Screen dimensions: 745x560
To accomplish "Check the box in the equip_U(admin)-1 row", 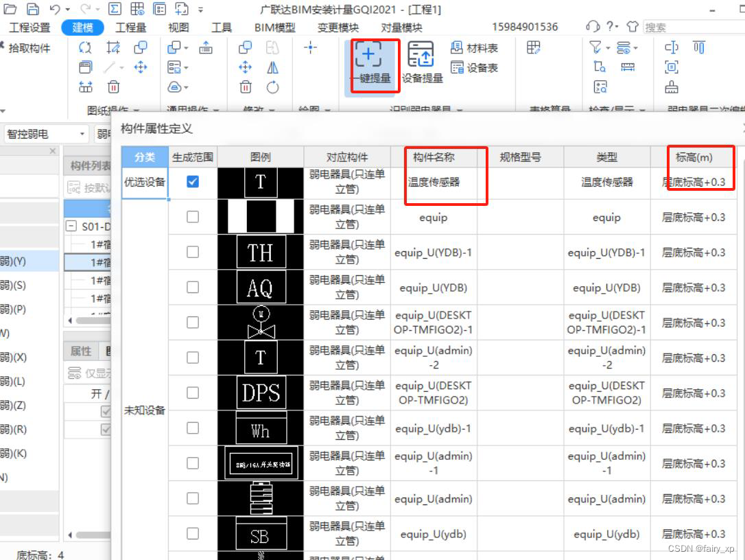I will [193, 463].
